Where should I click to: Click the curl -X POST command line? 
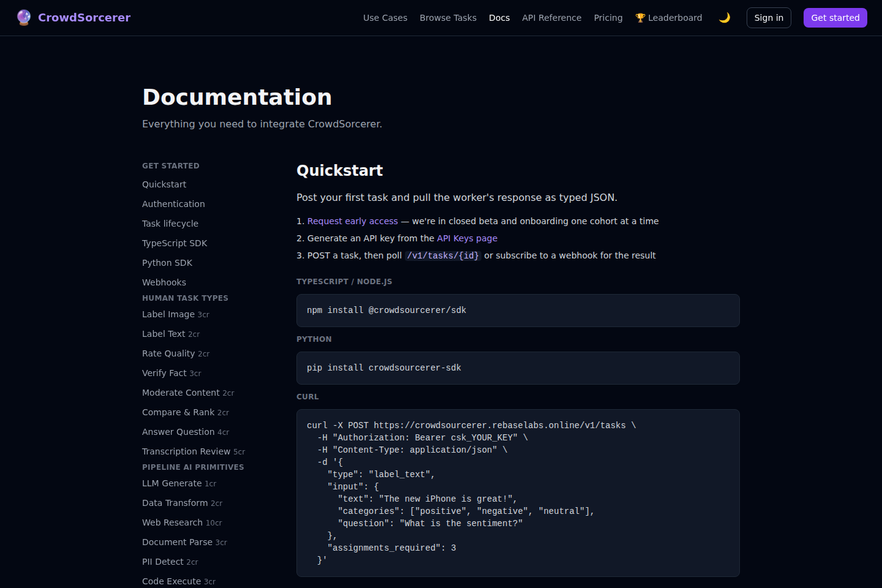click(x=471, y=425)
